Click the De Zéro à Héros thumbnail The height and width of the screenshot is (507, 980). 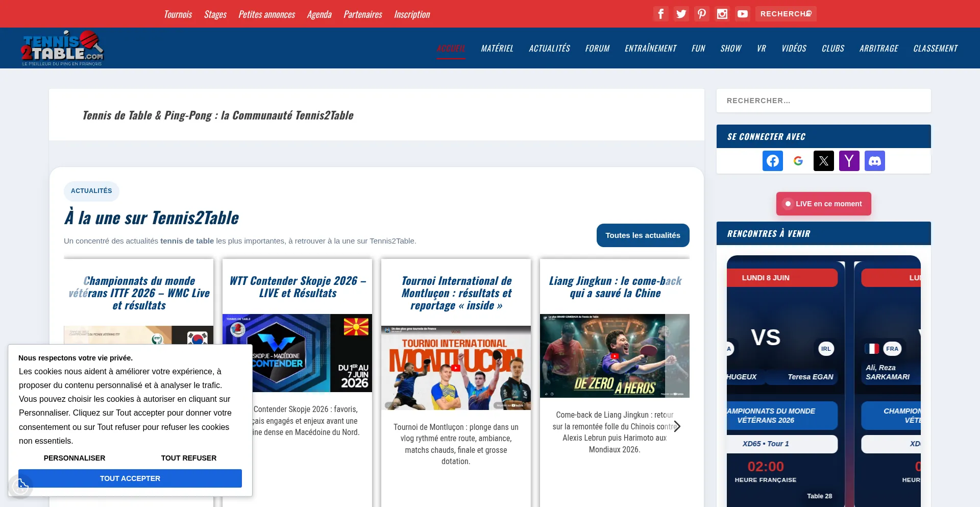[x=615, y=356]
